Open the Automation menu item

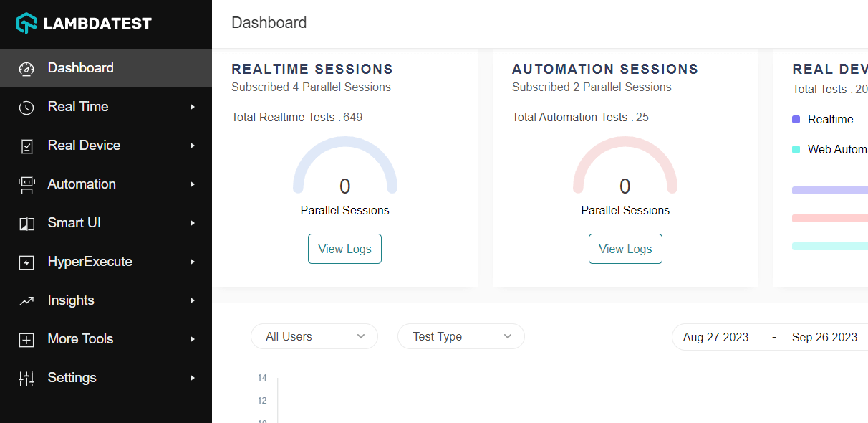pyautogui.click(x=82, y=184)
